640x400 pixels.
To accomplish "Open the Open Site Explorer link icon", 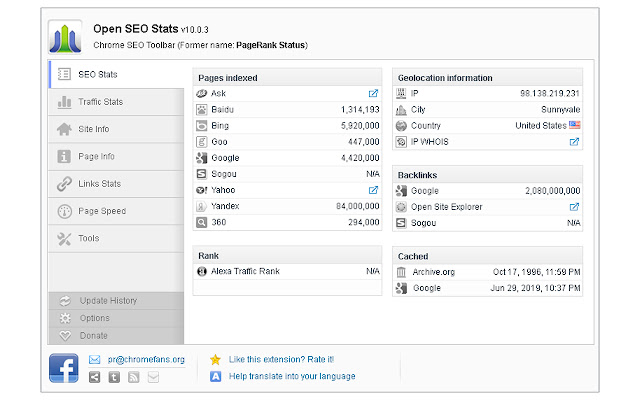I will tap(575, 207).
